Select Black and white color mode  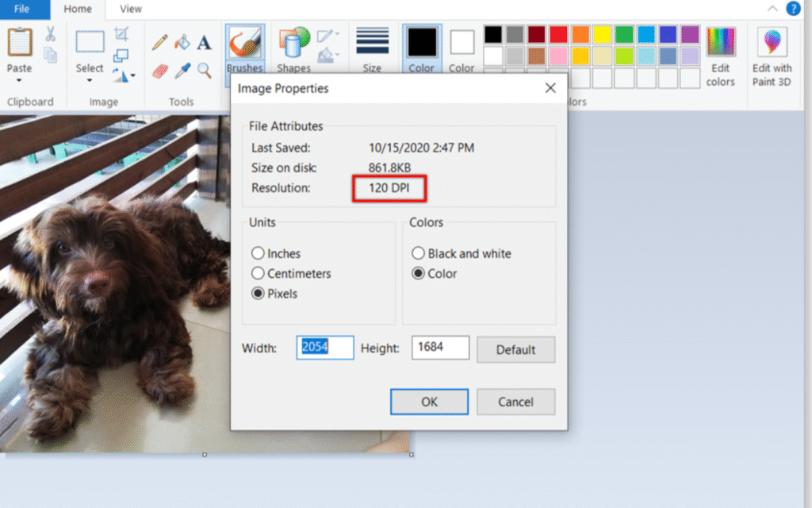tap(418, 254)
